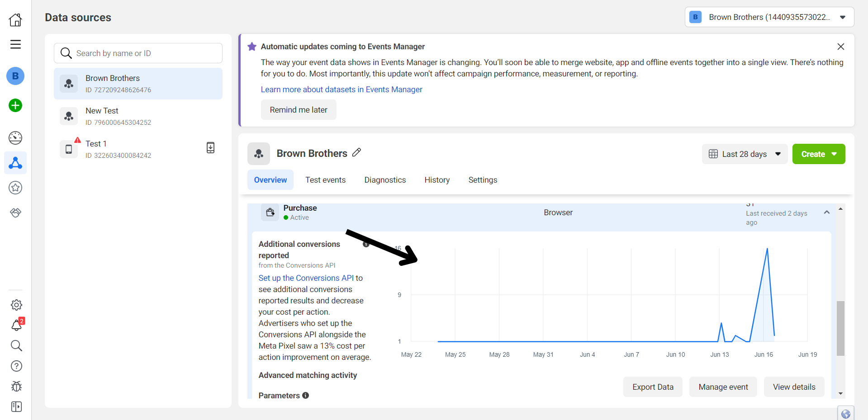The width and height of the screenshot is (868, 420).
Task: Close the automatic updates banner
Action: coord(841,47)
